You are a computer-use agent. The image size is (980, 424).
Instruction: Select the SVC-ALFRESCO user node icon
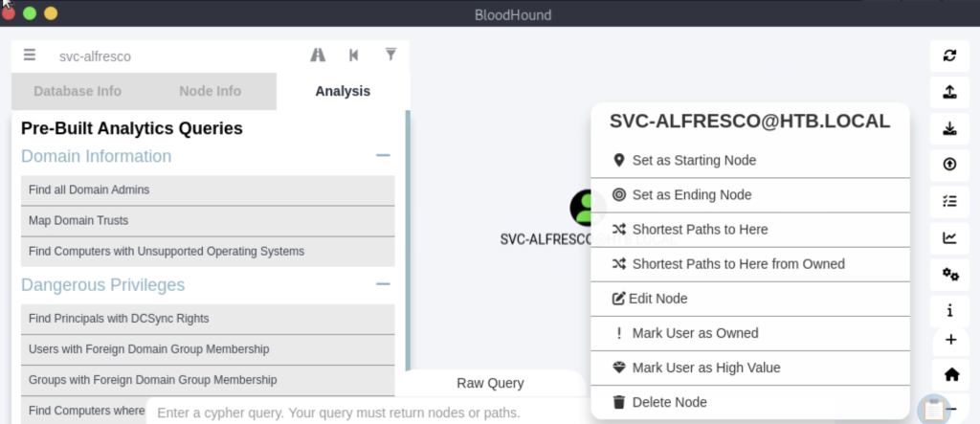[588, 208]
